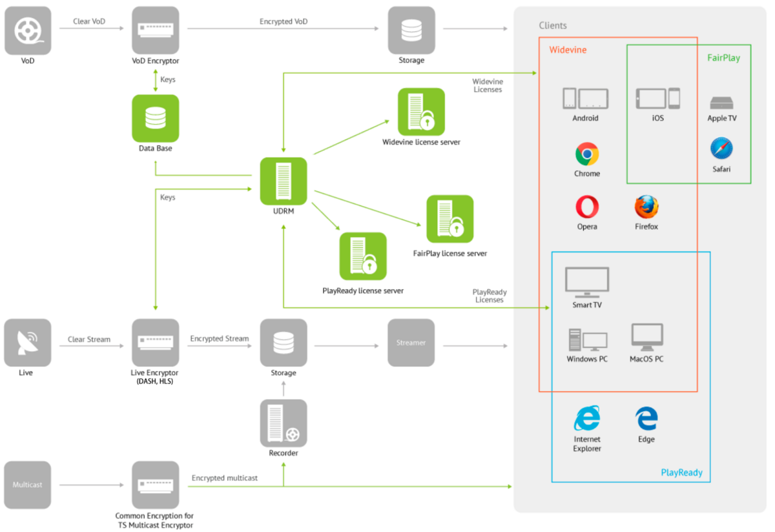
Task: Click the MacOS PC icon
Action: pos(647,338)
